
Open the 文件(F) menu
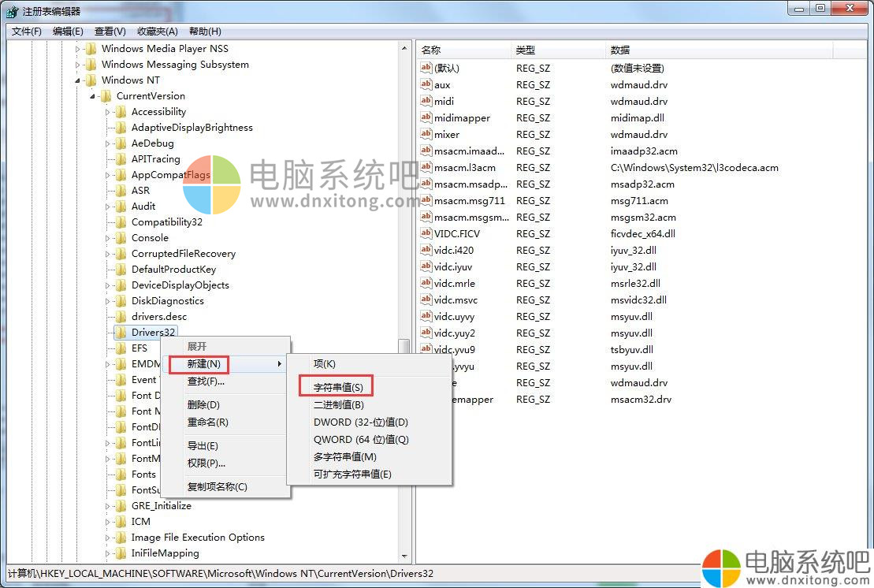27,32
